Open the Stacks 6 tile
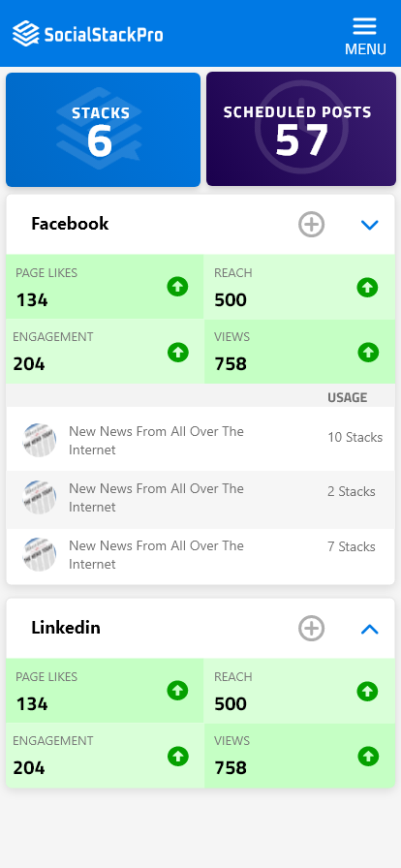Image resolution: width=401 pixels, height=868 pixels. (103, 130)
